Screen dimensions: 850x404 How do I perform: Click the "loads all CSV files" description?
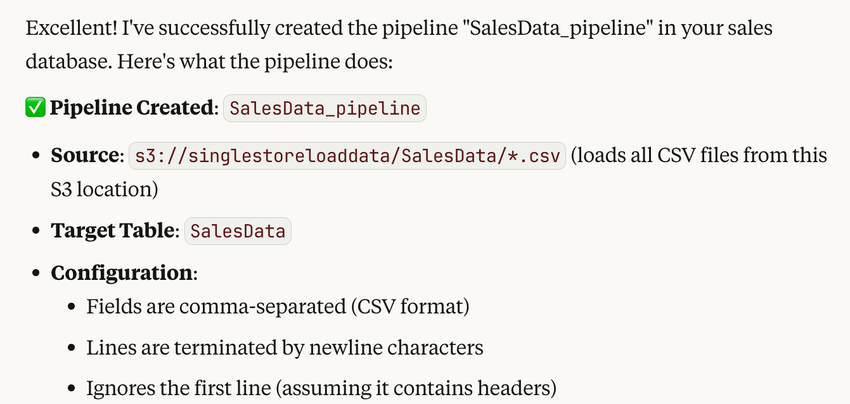pyautogui.click(x=700, y=156)
